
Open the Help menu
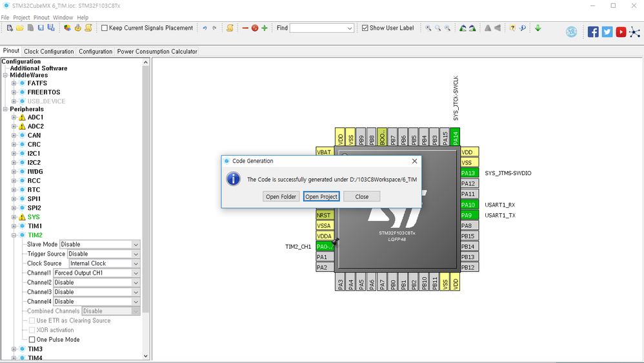coord(83,17)
